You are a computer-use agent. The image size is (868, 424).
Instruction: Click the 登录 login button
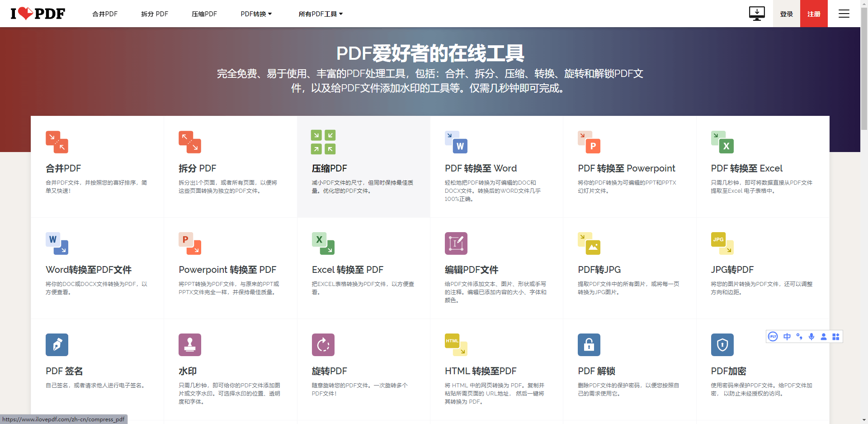787,14
